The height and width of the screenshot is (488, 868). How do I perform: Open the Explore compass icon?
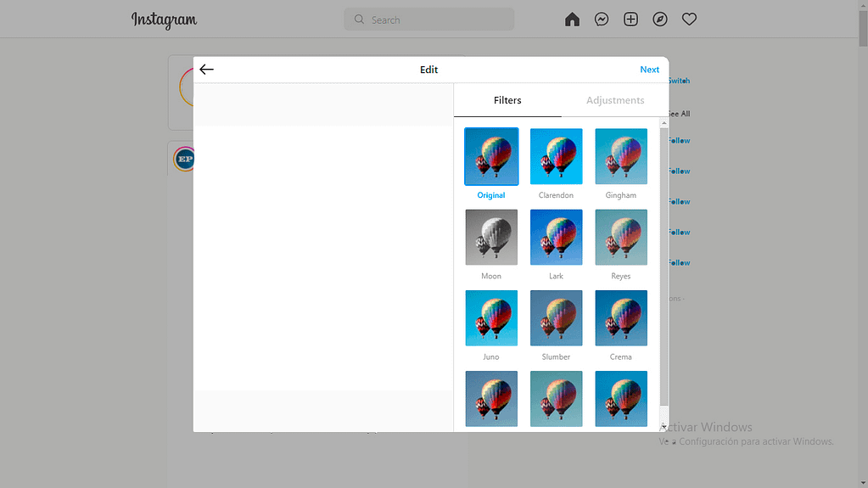coord(660,20)
